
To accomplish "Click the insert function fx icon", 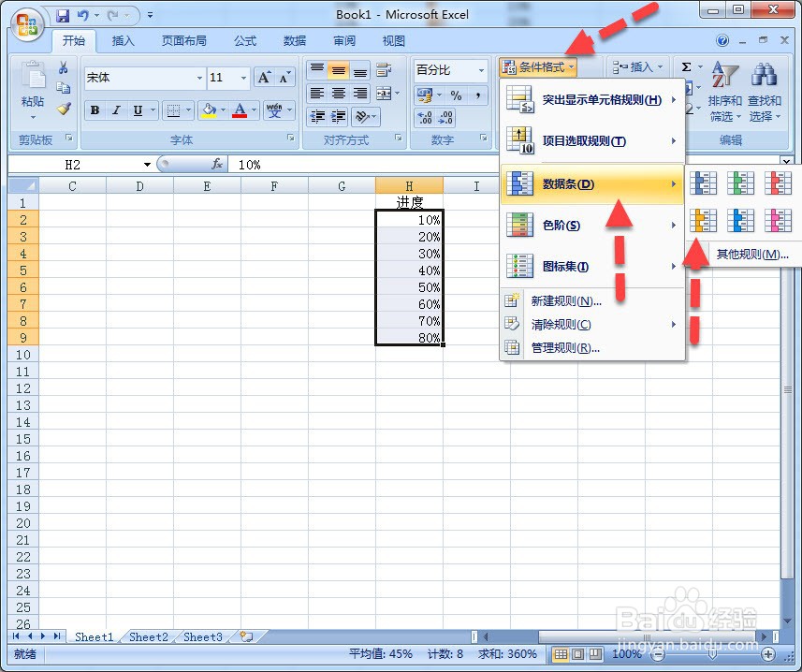I will (x=217, y=164).
